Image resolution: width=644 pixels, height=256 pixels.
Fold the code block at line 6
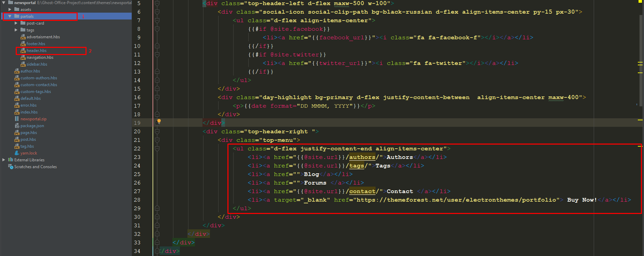(x=157, y=12)
